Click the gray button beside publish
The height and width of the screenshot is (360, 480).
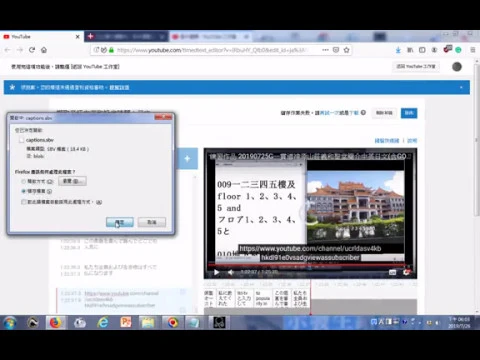click(x=384, y=113)
